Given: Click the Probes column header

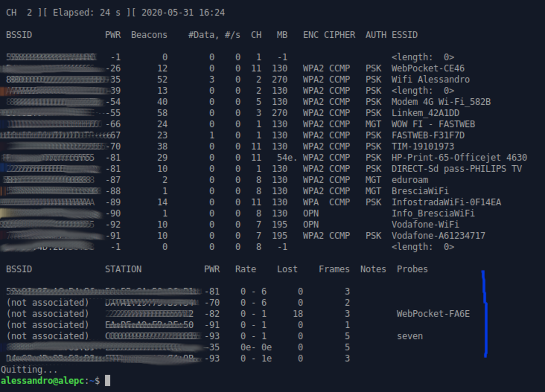Looking at the screenshot, I should 411,269.
